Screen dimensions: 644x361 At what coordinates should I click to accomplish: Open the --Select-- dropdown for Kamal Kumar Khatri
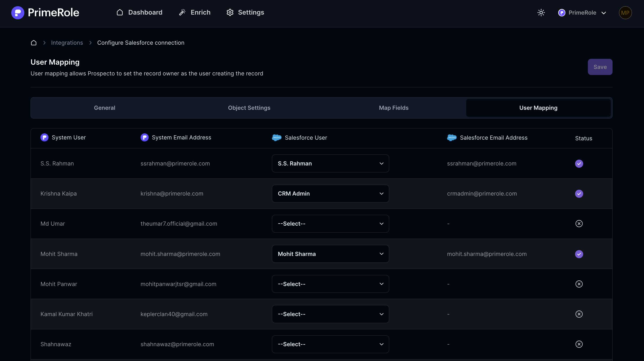pyautogui.click(x=330, y=314)
